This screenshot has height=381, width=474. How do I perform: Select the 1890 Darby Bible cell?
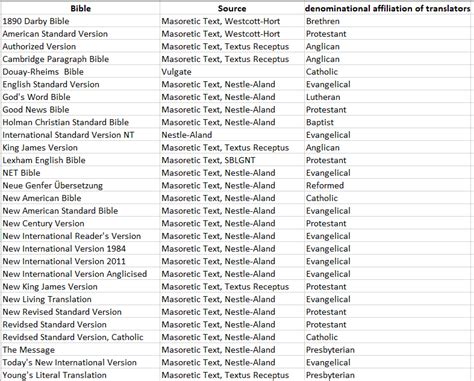80,21
